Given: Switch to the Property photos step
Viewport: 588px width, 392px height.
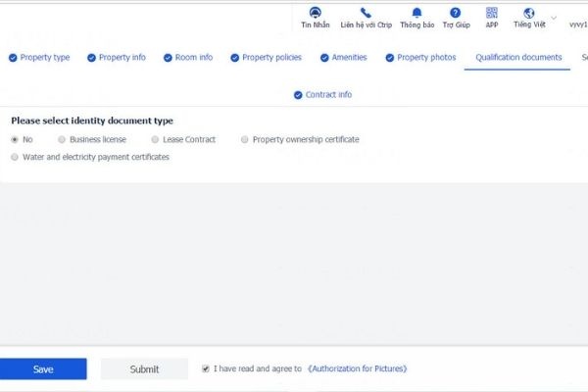Looking at the screenshot, I should coord(426,58).
